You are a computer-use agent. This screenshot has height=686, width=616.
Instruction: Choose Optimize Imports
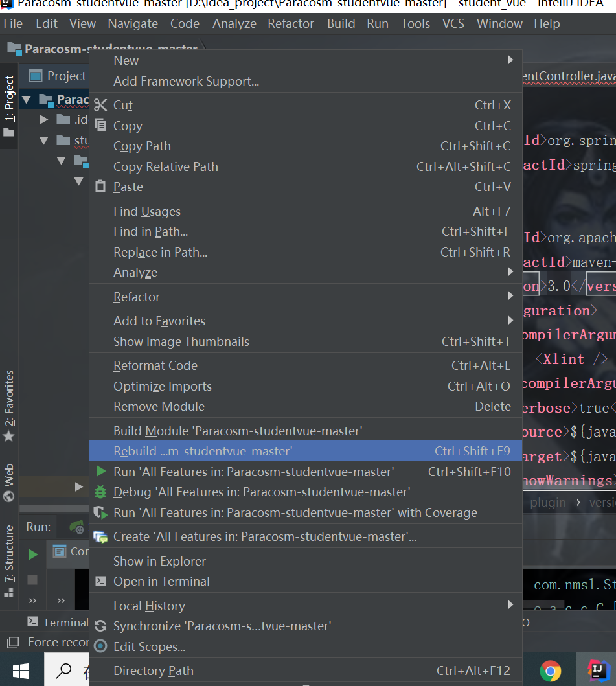(x=306, y=386)
